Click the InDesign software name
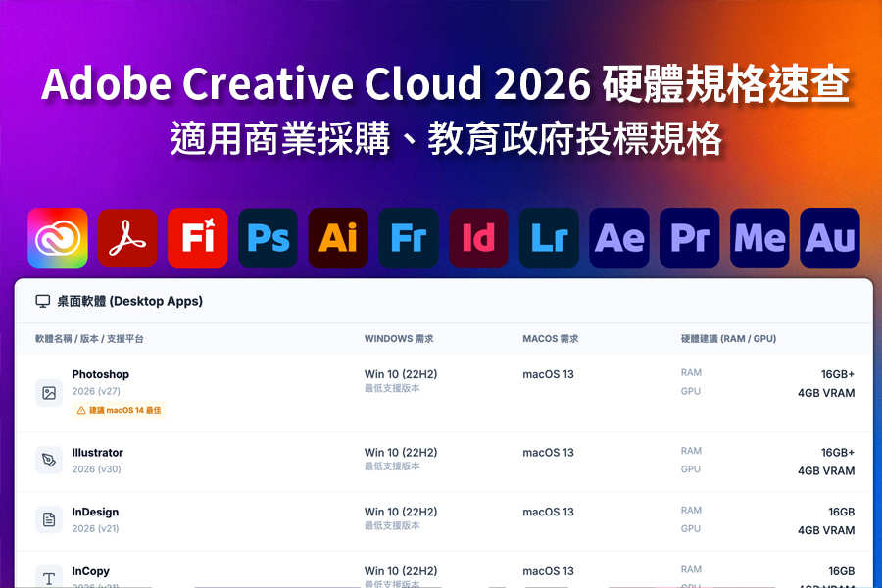 point(95,512)
